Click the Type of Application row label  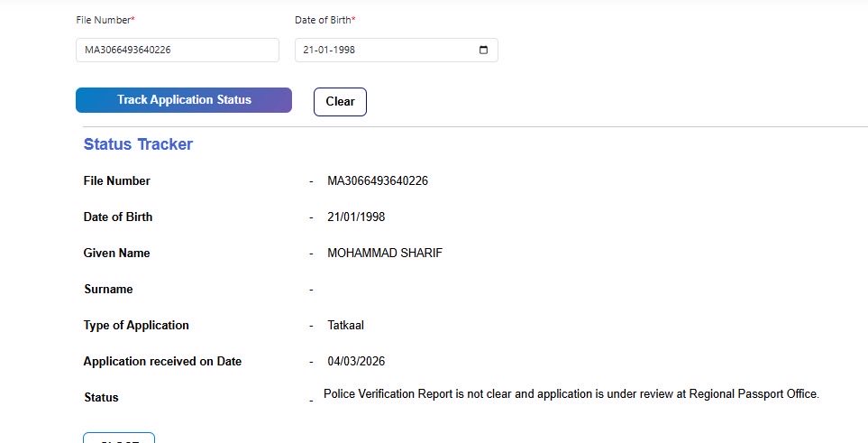pos(136,325)
